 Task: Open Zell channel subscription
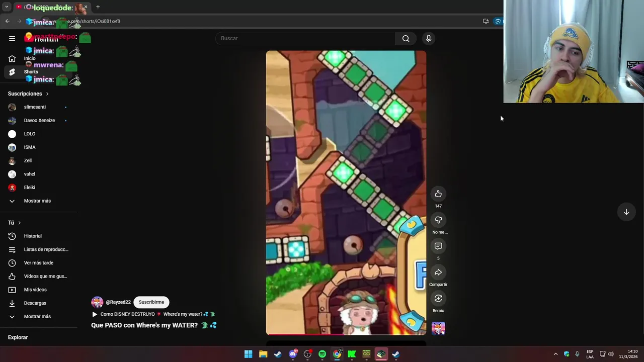tap(39, 160)
